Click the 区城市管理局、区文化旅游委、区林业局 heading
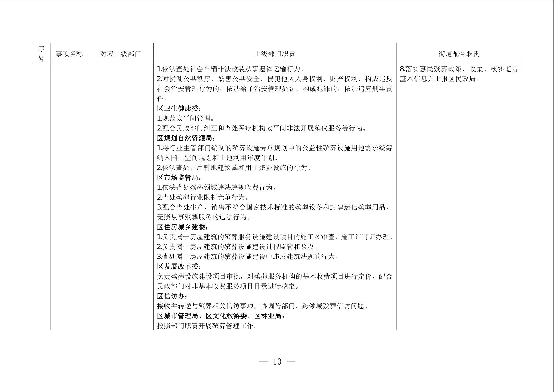 [221, 316]
